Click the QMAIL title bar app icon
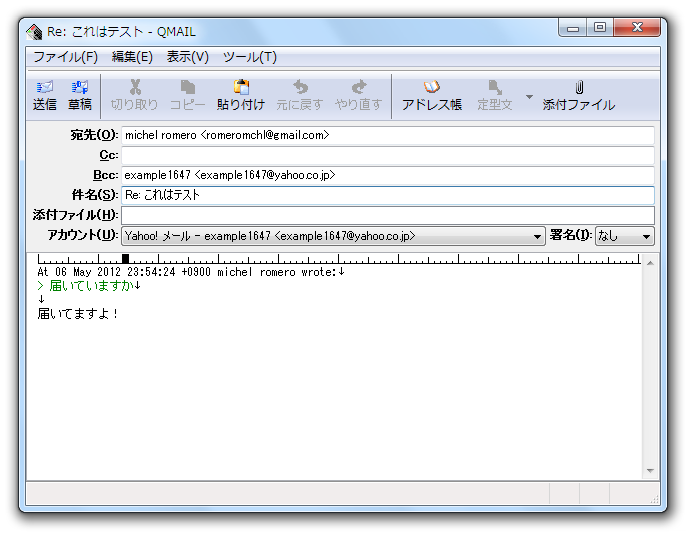 tap(34, 32)
